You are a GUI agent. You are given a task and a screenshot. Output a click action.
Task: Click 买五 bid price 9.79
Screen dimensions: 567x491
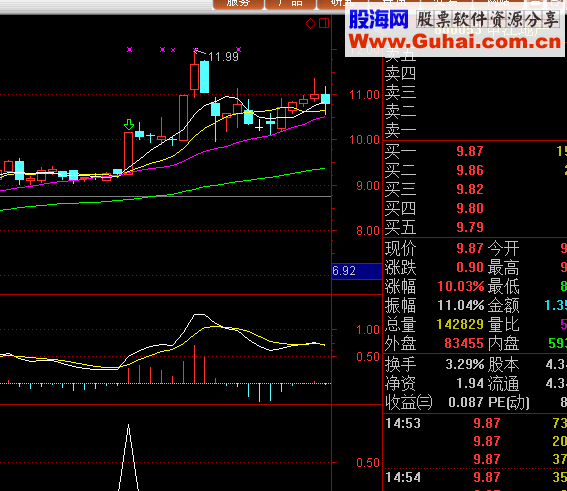tap(469, 227)
